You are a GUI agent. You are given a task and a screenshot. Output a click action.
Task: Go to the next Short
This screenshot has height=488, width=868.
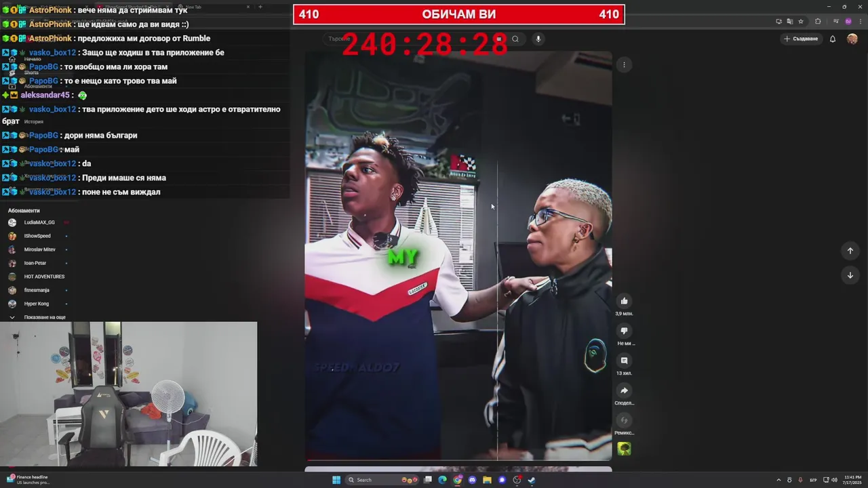tap(850, 275)
